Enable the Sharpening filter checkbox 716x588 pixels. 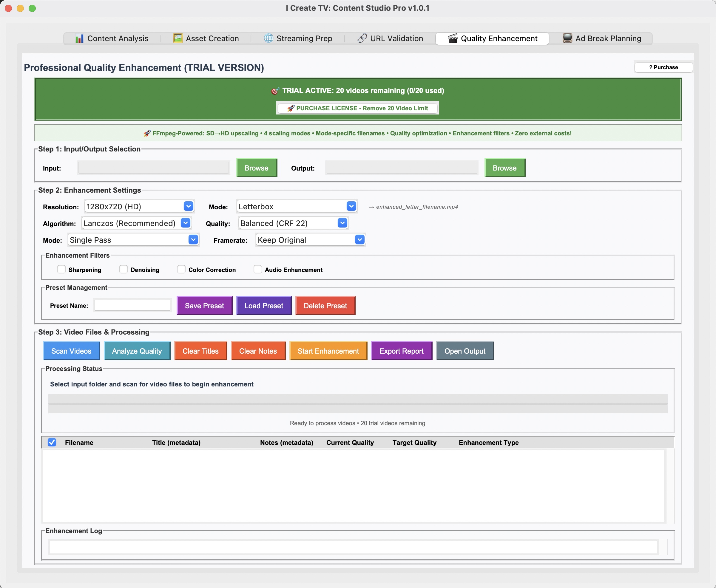[x=61, y=270]
